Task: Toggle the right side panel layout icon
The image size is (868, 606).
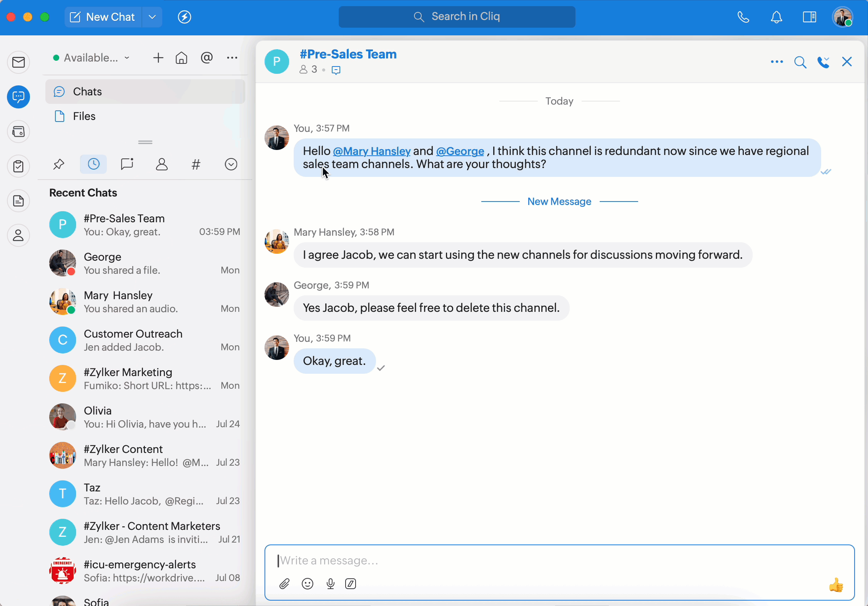Action: (809, 17)
